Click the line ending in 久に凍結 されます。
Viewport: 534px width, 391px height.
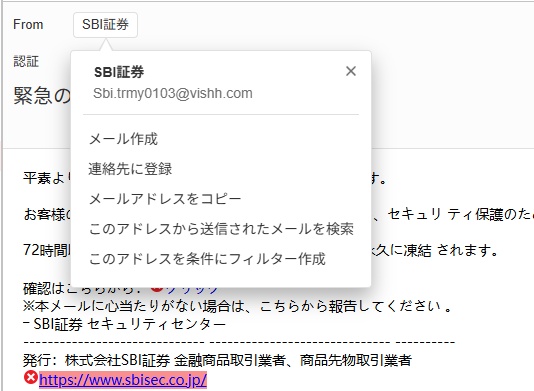(x=435, y=251)
